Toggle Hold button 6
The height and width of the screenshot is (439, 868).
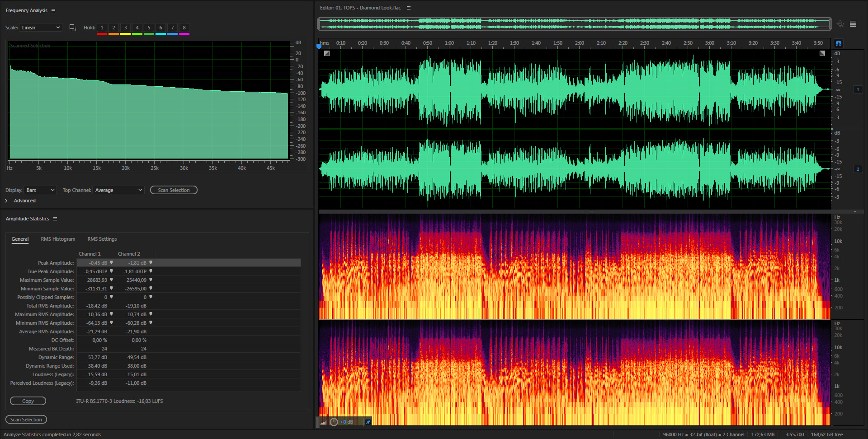click(160, 28)
